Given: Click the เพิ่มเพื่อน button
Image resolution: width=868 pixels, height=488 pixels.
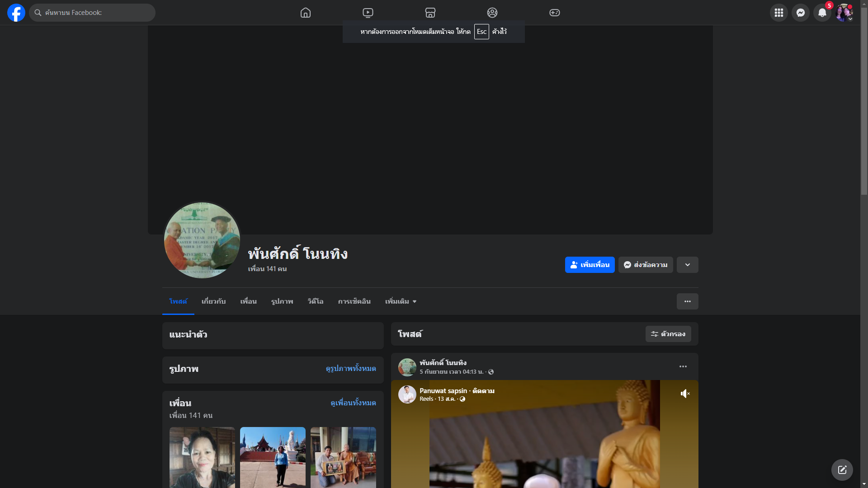Looking at the screenshot, I should [590, 265].
